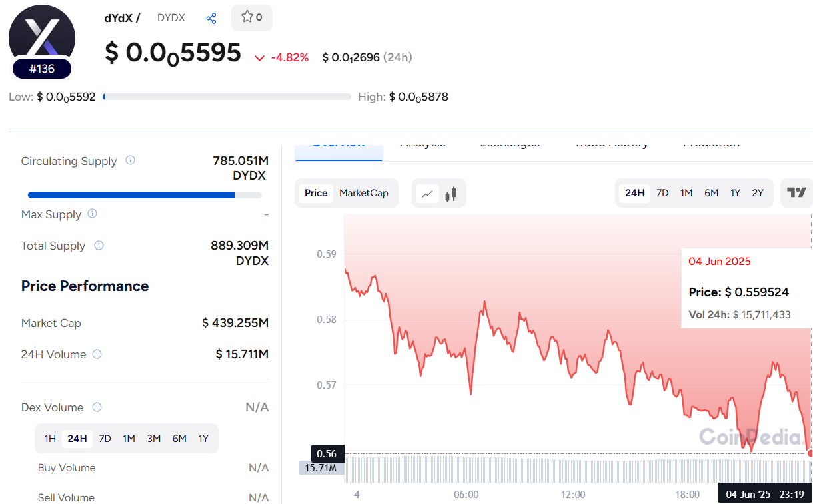Select 1H Dex volume period

[50, 439]
